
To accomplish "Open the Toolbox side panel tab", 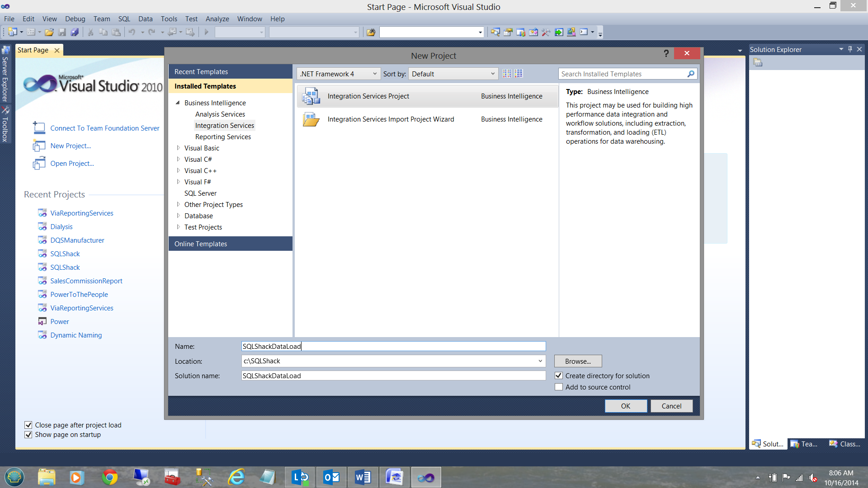I will click(5, 125).
